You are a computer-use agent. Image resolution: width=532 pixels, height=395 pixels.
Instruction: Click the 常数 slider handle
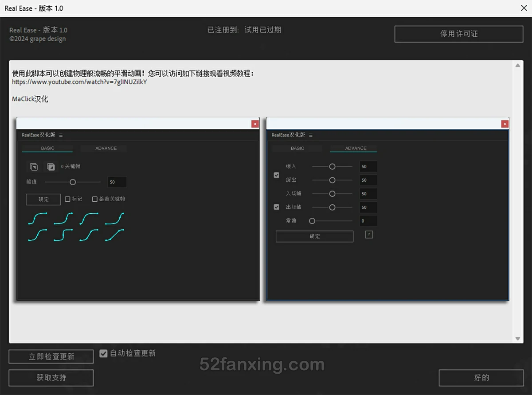[x=312, y=221]
